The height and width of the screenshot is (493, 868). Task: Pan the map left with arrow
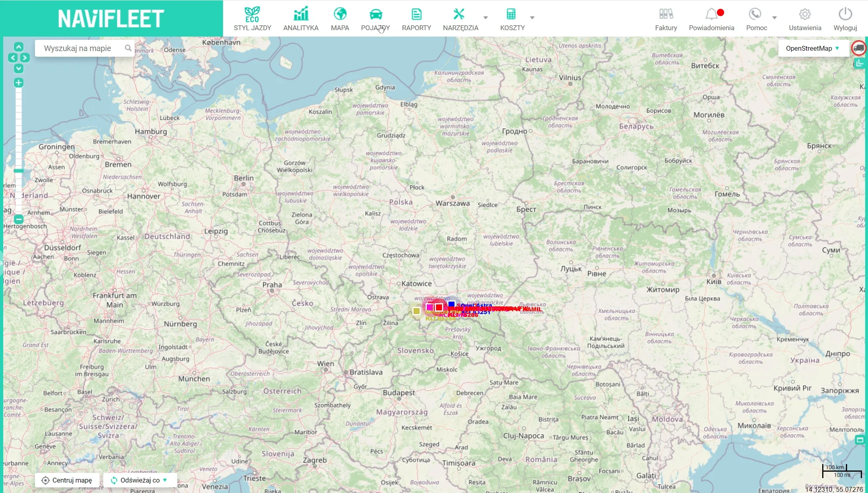click(13, 58)
